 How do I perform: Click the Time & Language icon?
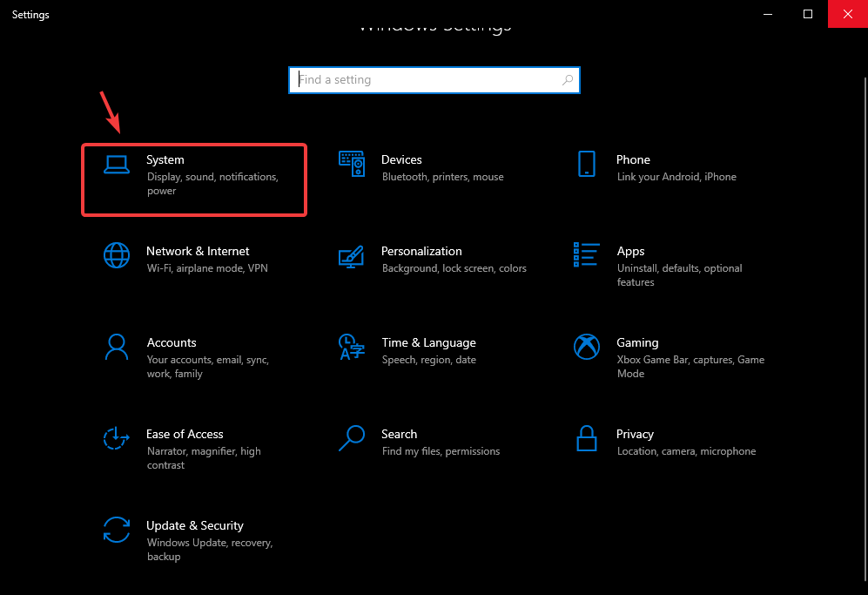tap(352, 347)
